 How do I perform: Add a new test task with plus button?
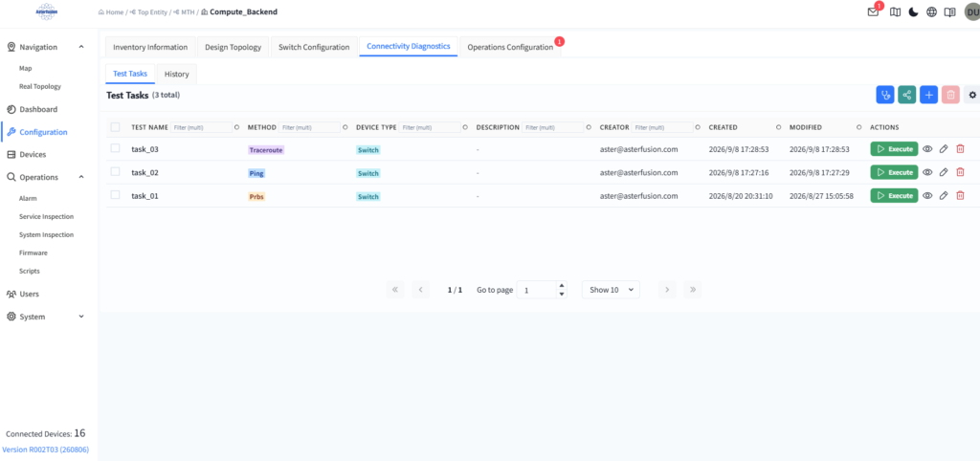tap(928, 95)
